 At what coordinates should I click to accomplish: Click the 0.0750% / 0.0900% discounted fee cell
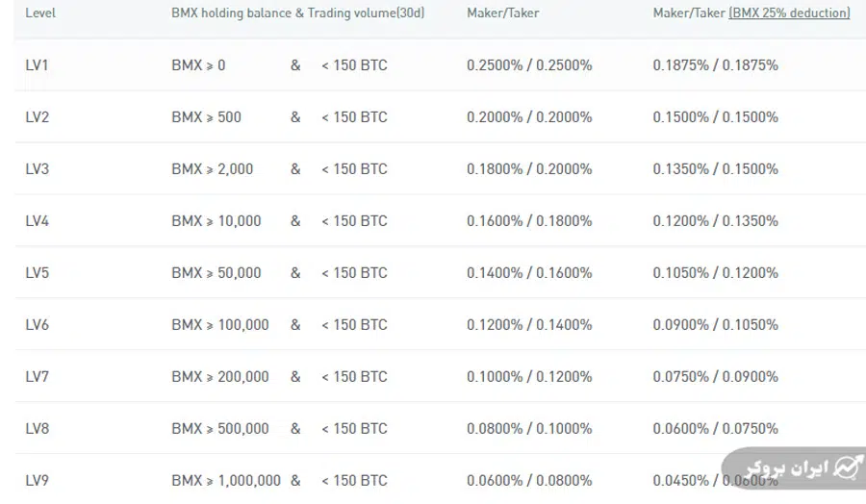[x=715, y=377]
